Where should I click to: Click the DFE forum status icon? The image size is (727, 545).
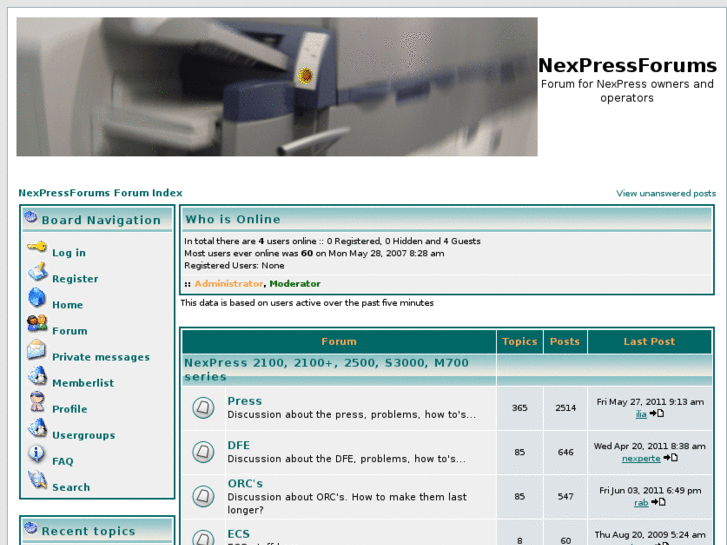pyautogui.click(x=203, y=452)
